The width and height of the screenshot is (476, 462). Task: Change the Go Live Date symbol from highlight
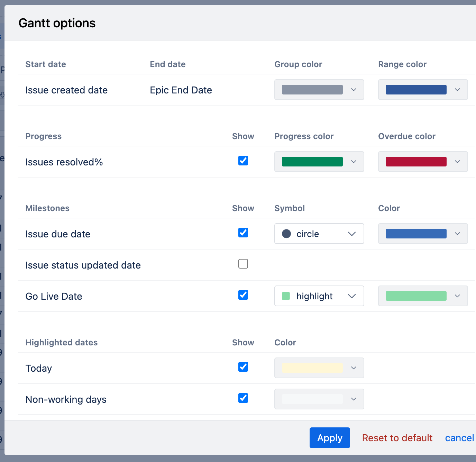[x=319, y=296]
